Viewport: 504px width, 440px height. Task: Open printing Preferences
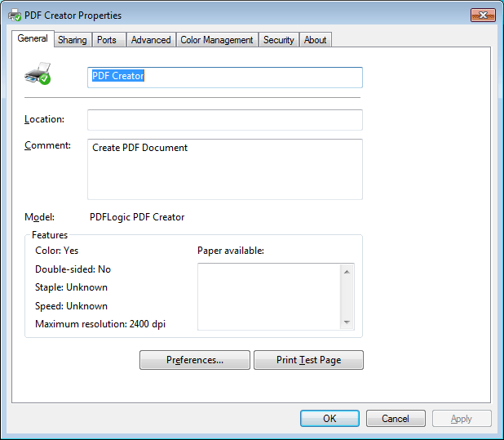[x=195, y=360]
